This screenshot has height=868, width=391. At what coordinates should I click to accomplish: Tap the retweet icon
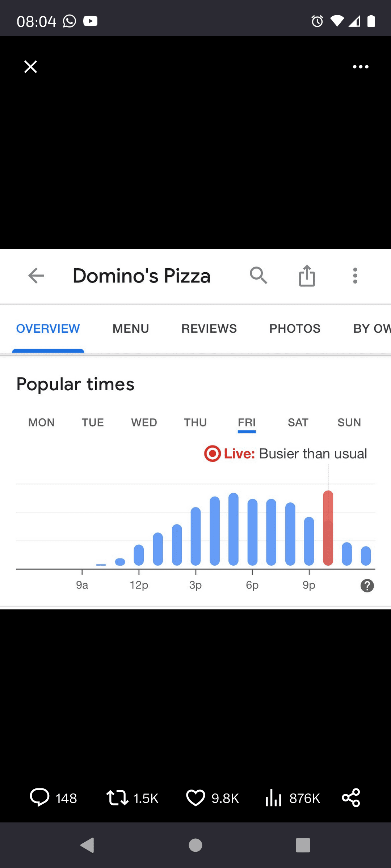117,797
